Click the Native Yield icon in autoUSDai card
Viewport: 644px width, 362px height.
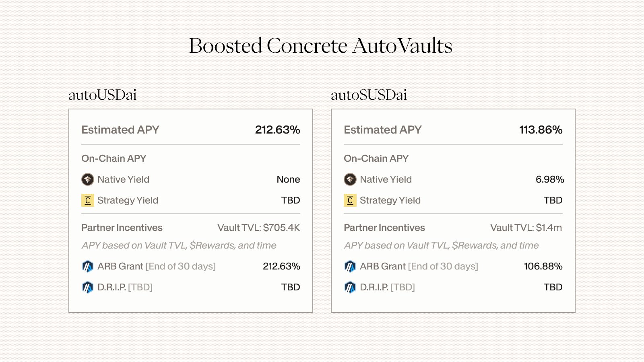88,179
